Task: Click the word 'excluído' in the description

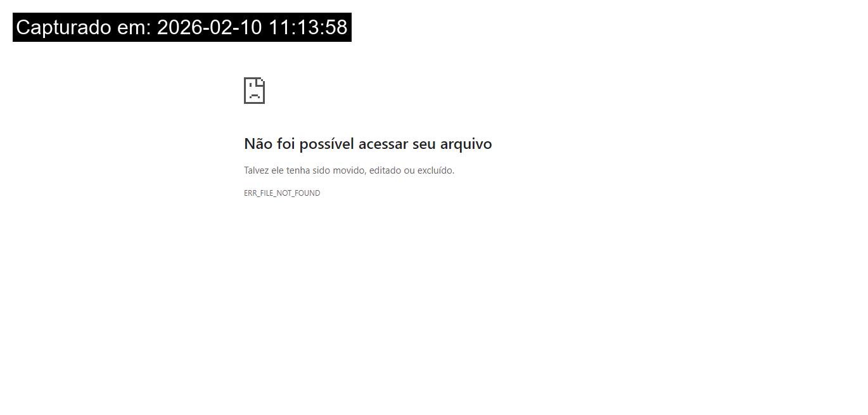Action: (435, 170)
